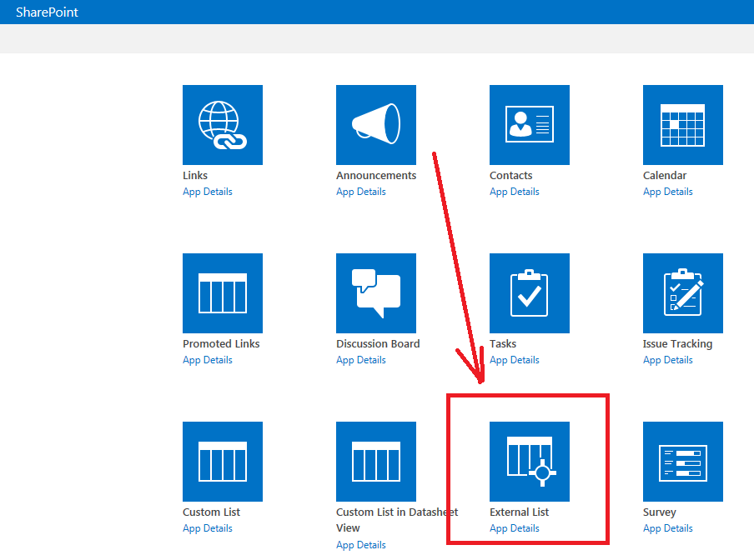Viewport: 754px width, 560px height.
Task: View App Details for Survey
Action: point(668,527)
